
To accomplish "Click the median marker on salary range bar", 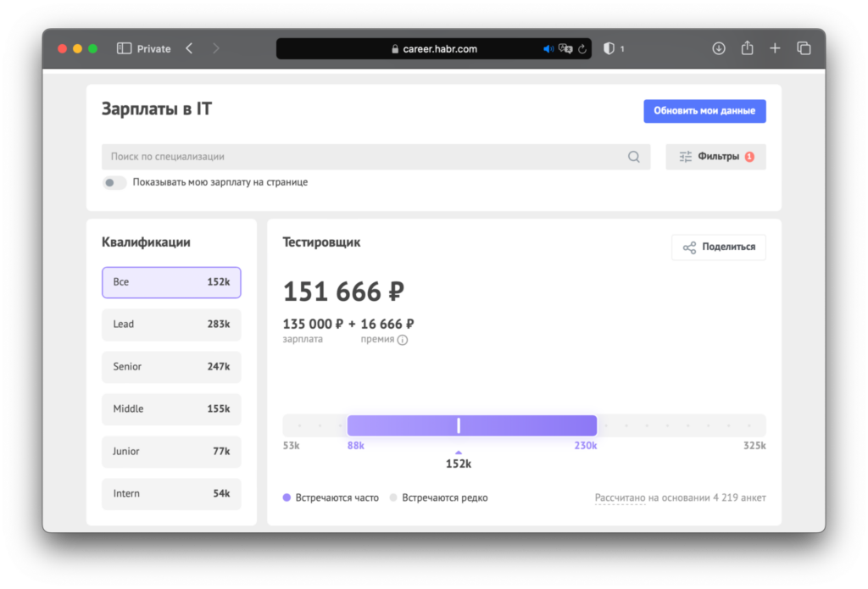I will [459, 425].
